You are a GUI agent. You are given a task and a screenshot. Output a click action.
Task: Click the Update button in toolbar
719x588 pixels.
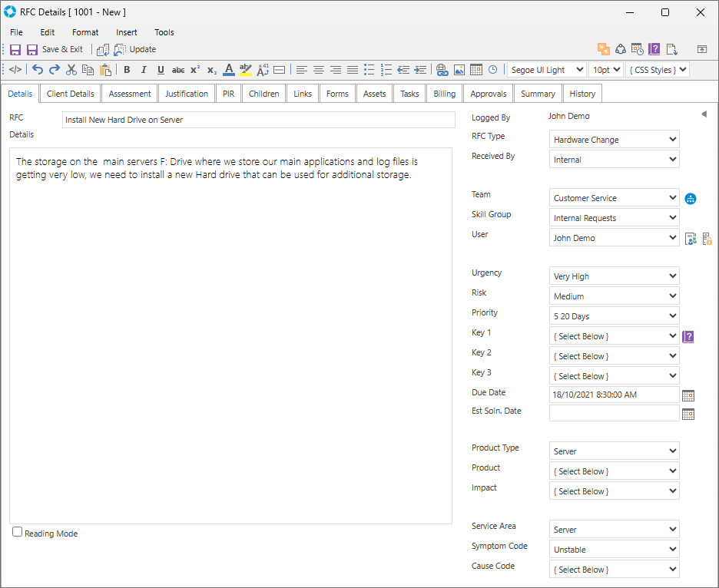(135, 50)
